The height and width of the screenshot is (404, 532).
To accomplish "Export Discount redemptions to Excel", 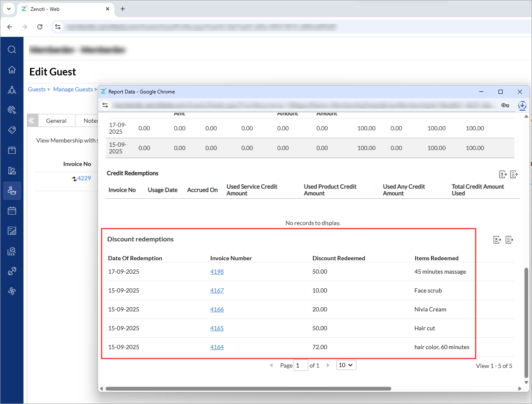I will coord(497,240).
